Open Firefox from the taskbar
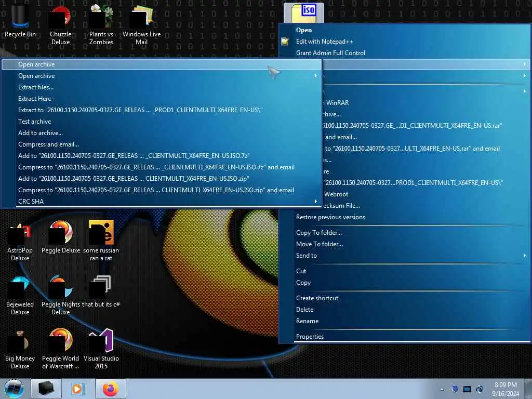 (111, 389)
